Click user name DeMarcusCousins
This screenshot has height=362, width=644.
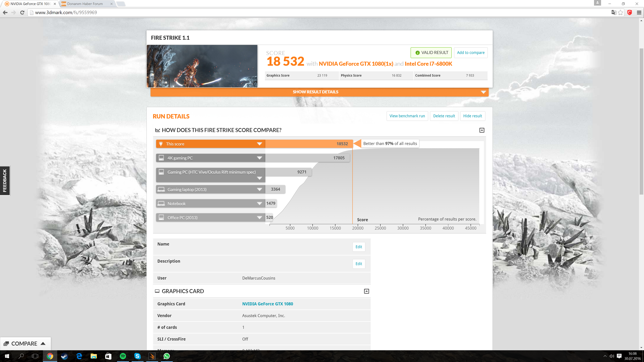[x=258, y=278]
